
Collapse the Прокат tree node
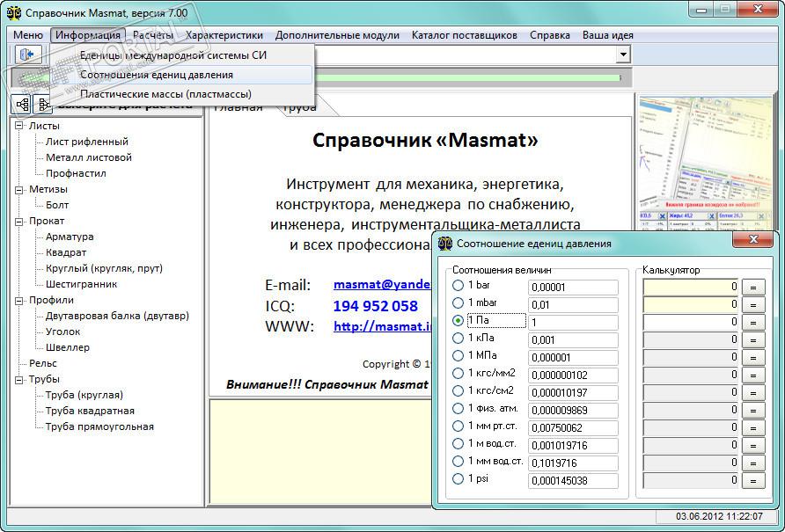[19, 222]
